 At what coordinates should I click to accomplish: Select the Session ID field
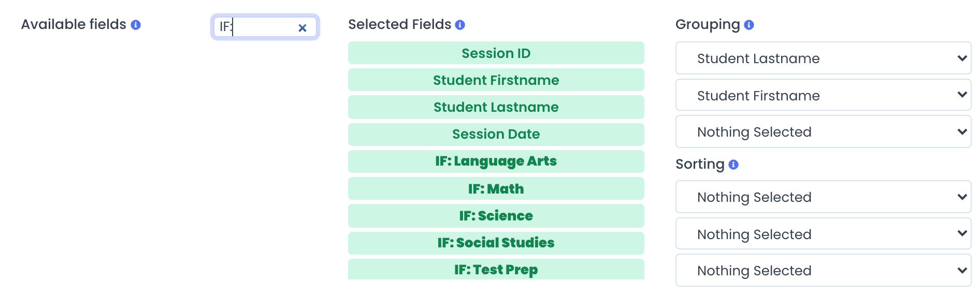click(496, 53)
